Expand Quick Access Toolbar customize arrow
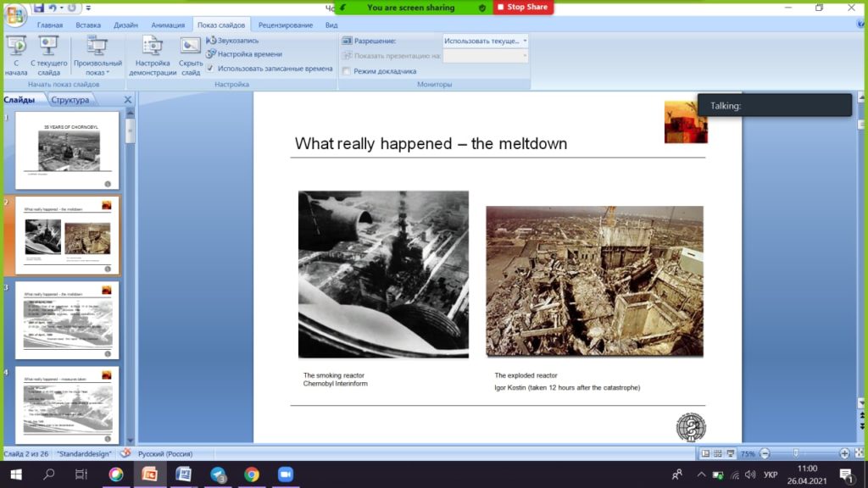 coord(88,8)
